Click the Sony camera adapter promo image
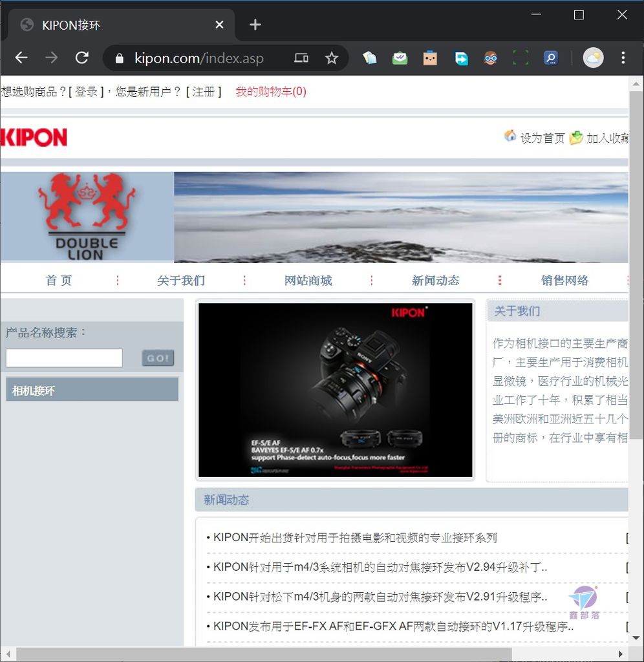This screenshot has width=644, height=662. [336, 390]
